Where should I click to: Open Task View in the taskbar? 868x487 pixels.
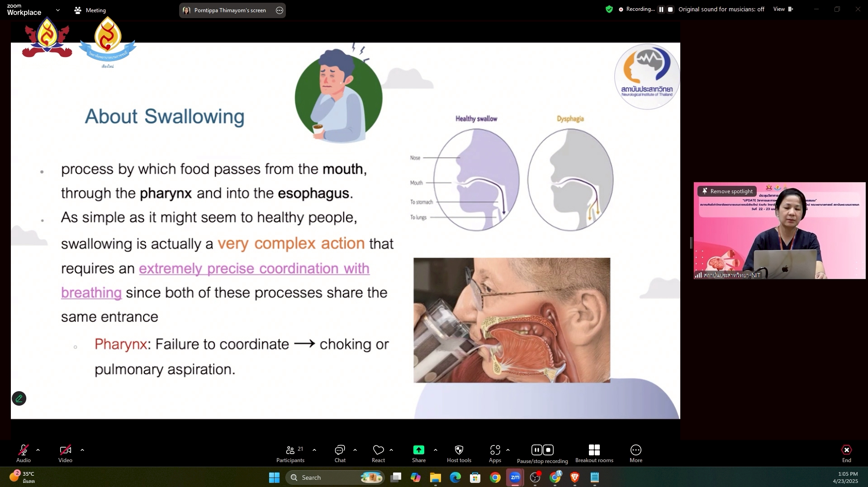pyautogui.click(x=396, y=478)
